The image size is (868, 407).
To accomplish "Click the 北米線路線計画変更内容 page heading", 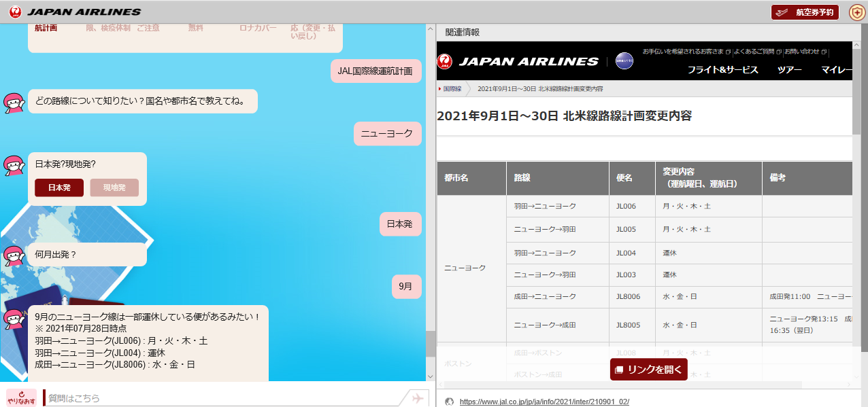I will pos(564,116).
